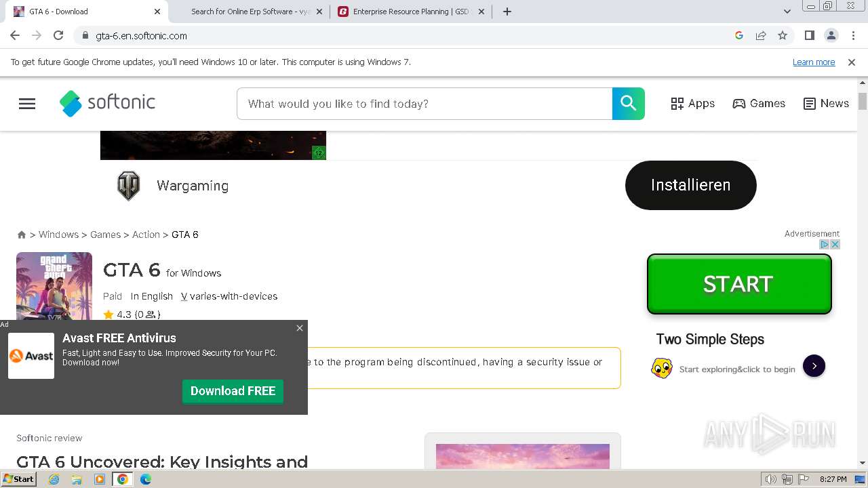Close the Enterprise Resource Planning tab
Image resolution: width=868 pixels, height=488 pixels.
click(481, 12)
